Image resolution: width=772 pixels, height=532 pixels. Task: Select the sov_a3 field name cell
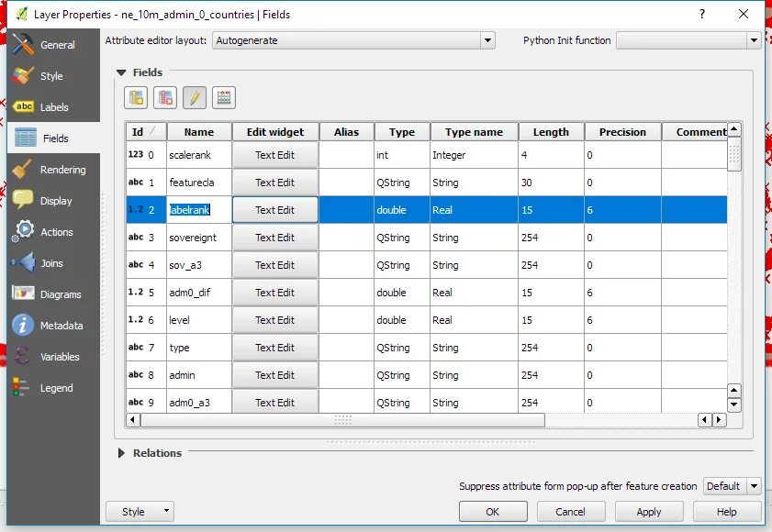pos(199,265)
